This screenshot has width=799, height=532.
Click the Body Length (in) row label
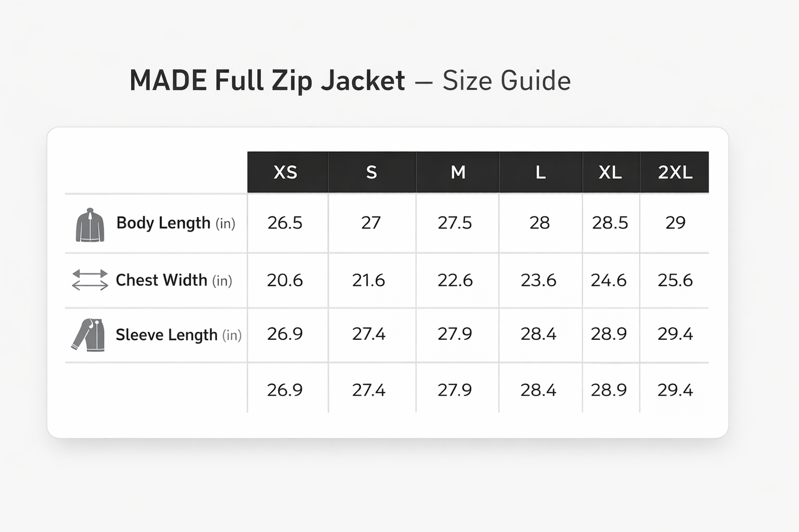(176, 223)
